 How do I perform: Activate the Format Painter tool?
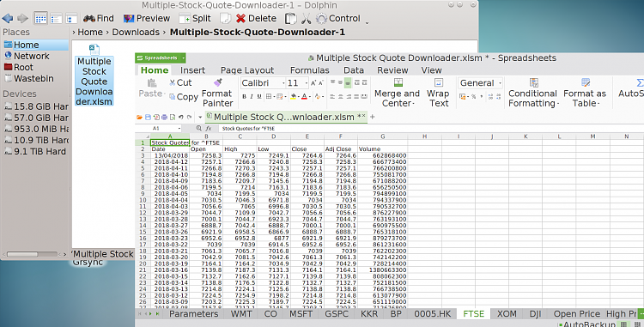coord(218,94)
